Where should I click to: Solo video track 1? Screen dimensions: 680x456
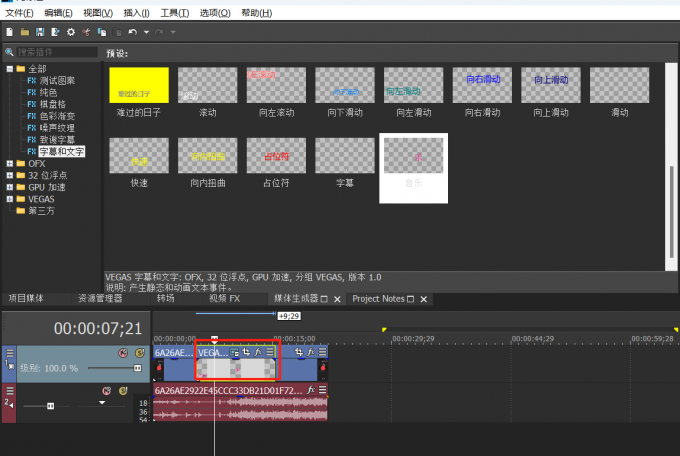[x=139, y=353]
